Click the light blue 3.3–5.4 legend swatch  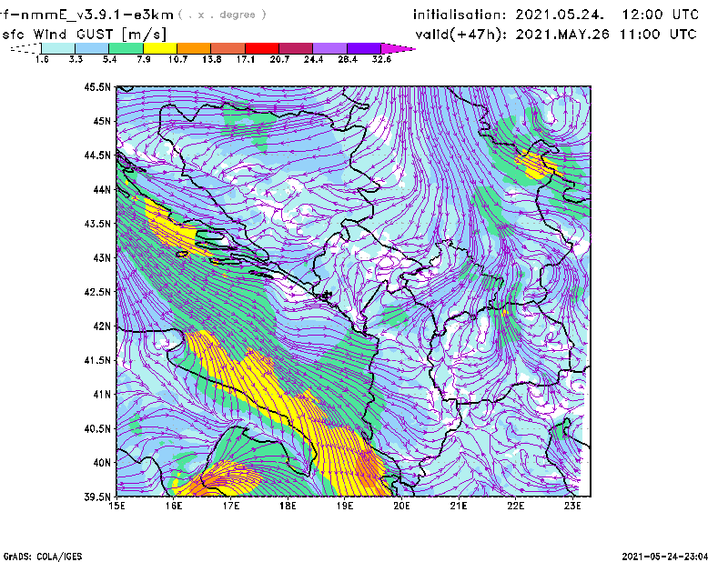pyautogui.click(x=92, y=47)
